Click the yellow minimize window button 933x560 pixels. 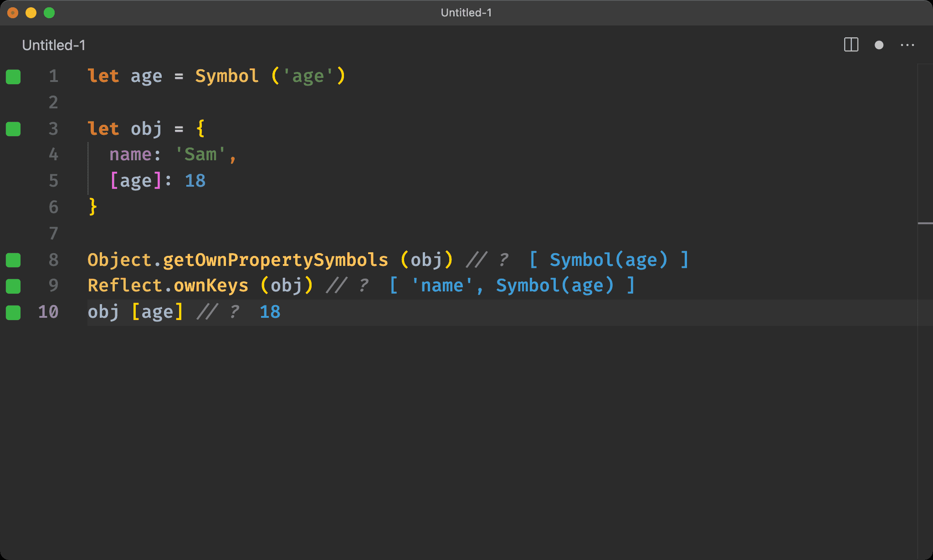31,13
